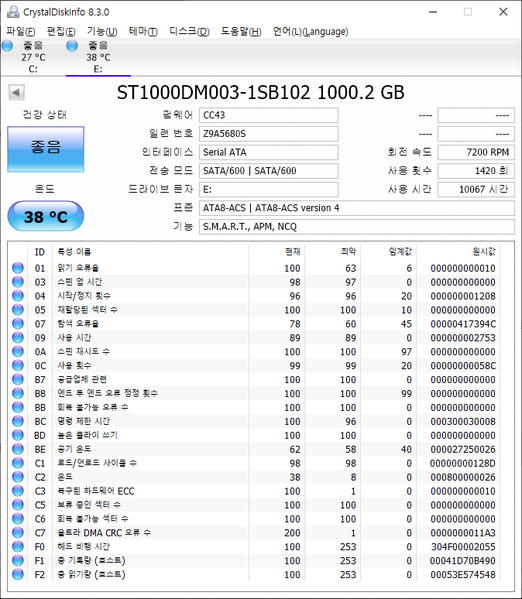
Task: Click the serial number field Z9A5680S
Action: pyautogui.click(x=268, y=134)
